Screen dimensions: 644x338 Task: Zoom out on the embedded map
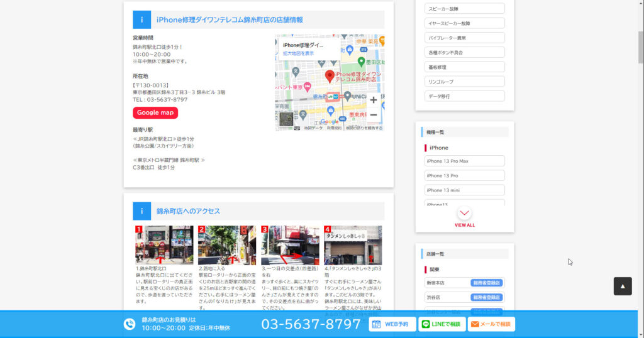(x=373, y=115)
